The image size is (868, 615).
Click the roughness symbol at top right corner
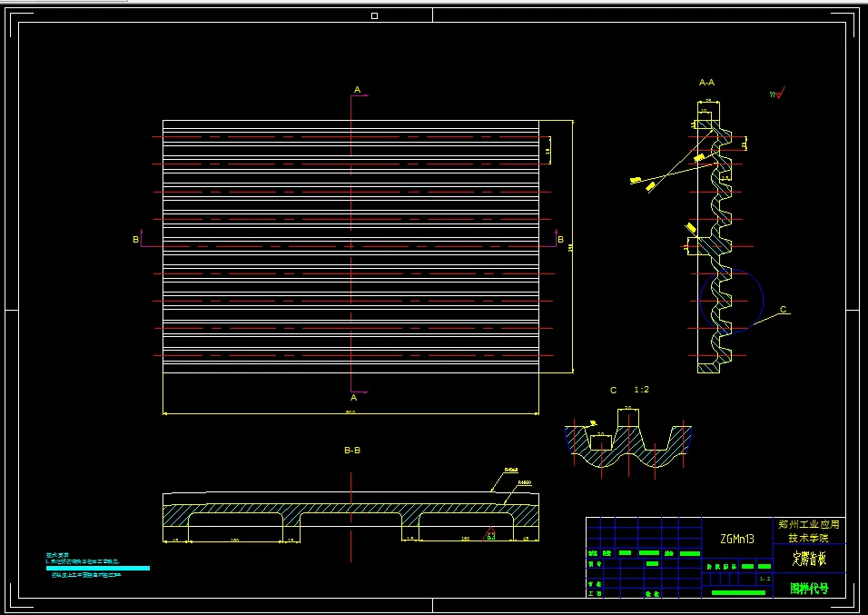click(x=777, y=94)
